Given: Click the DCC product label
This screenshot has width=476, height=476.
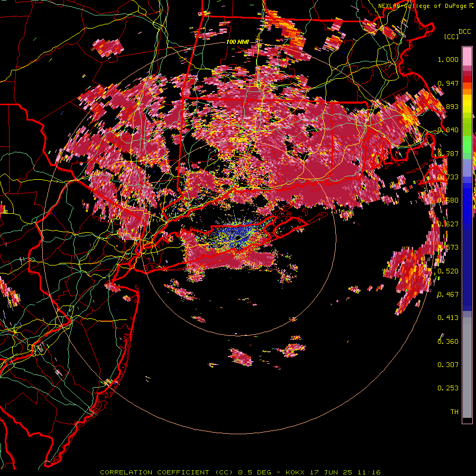Looking at the screenshot, I should pos(464,32).
